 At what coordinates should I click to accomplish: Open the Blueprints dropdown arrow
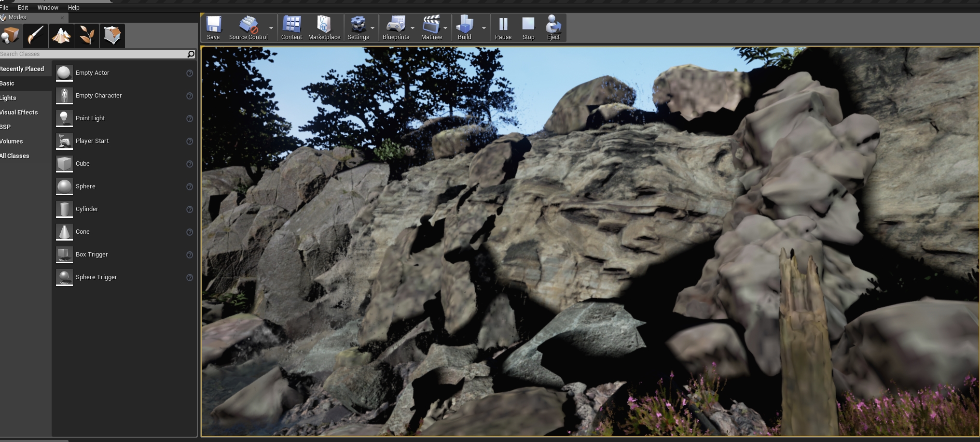point(413,28)
